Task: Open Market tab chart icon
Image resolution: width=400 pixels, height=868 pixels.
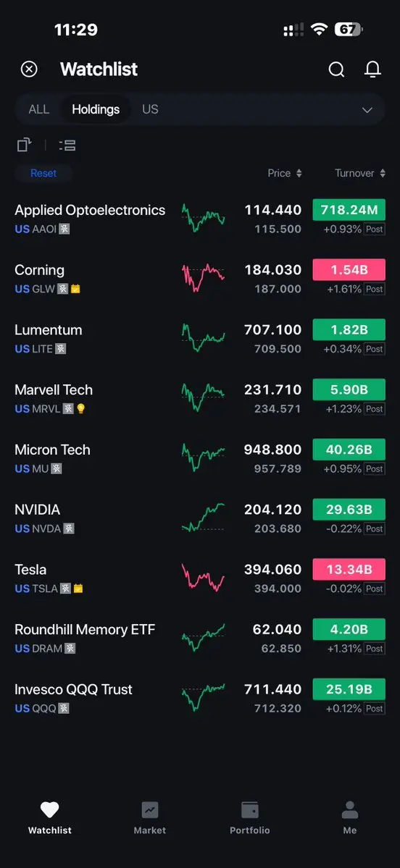Action: click(x=149, y=810)
